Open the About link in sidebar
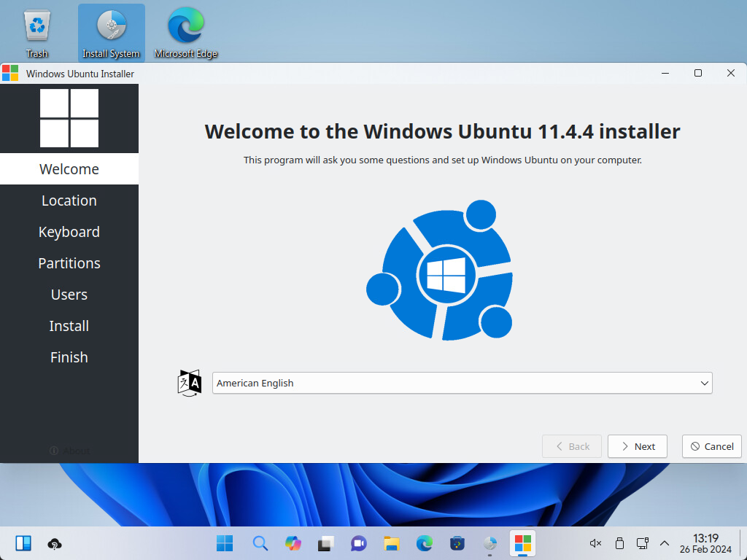Screen dimensions: 747x560 [69, 451]
